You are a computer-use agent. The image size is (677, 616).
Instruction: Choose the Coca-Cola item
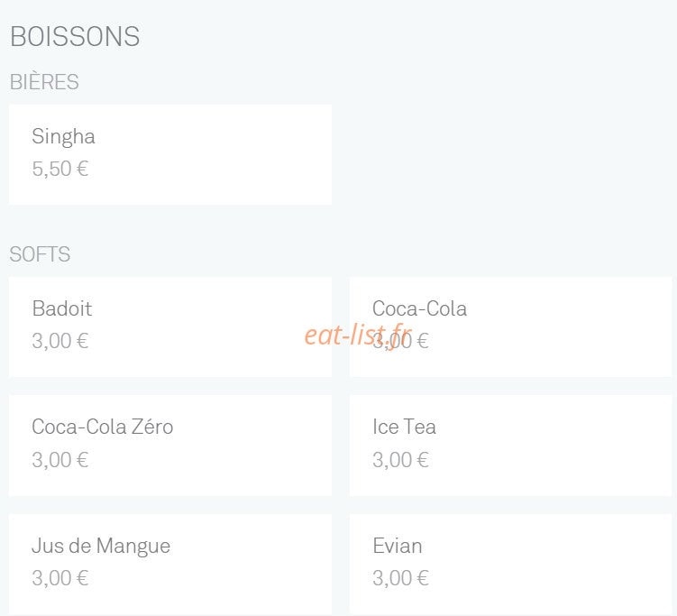(510, 327)
